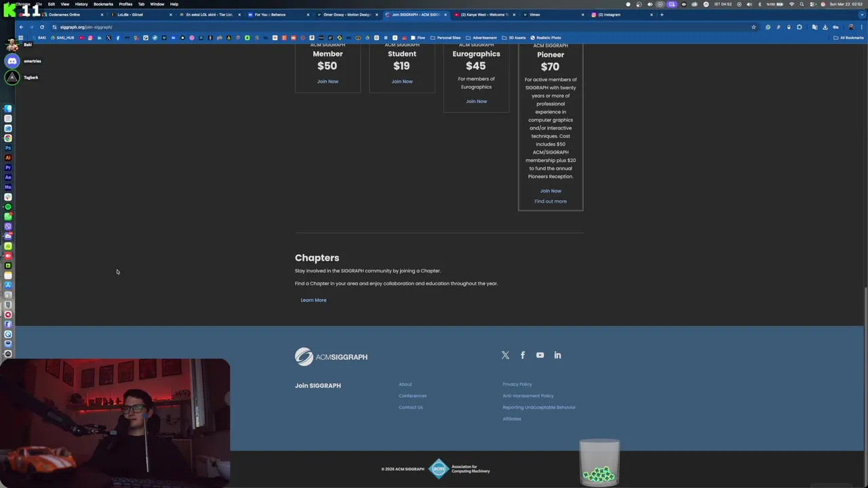Click the browser back arrow
Screen dimensions: 868x488
[x=21, y=27]
